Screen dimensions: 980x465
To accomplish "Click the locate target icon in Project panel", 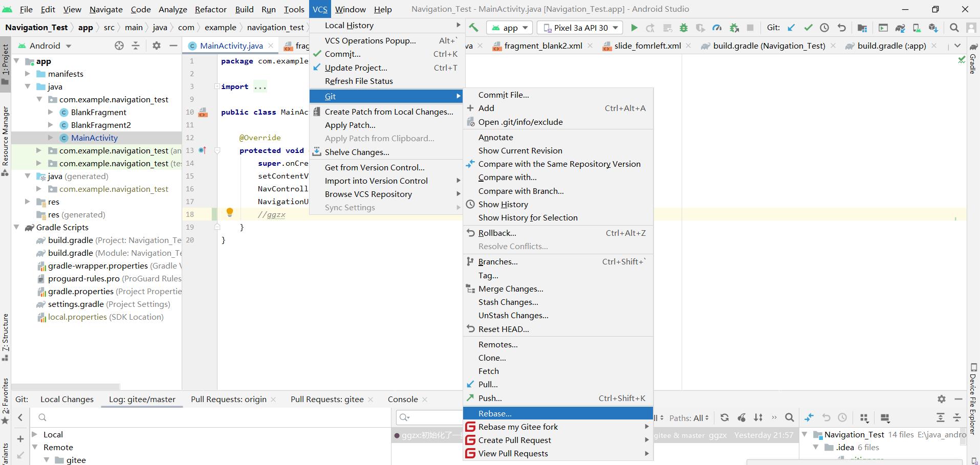I will (119, 46).
